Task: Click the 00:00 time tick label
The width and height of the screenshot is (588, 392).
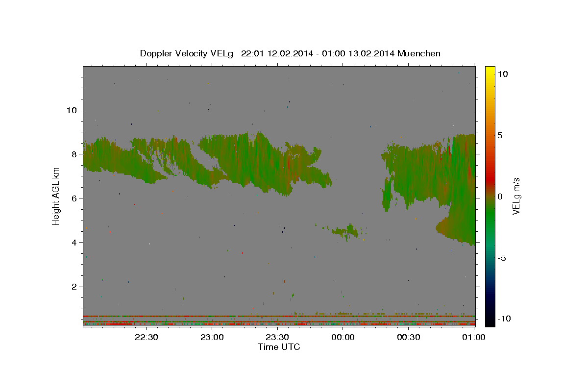Action: tap(343, 337)
